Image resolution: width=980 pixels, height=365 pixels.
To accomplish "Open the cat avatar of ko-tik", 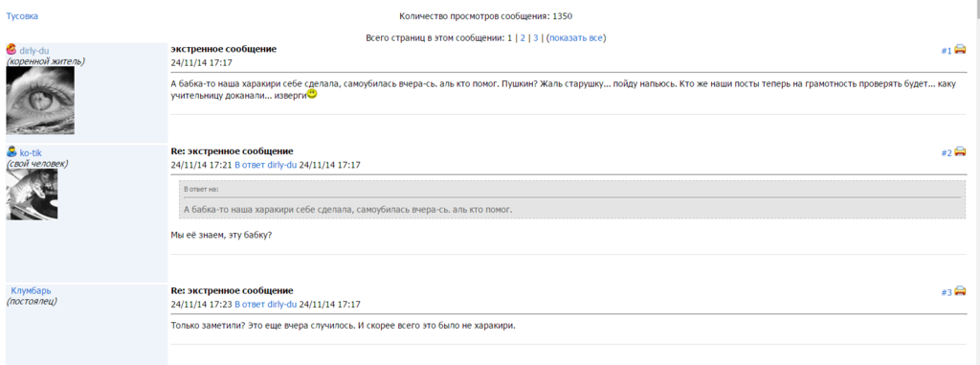I will 32,194.
